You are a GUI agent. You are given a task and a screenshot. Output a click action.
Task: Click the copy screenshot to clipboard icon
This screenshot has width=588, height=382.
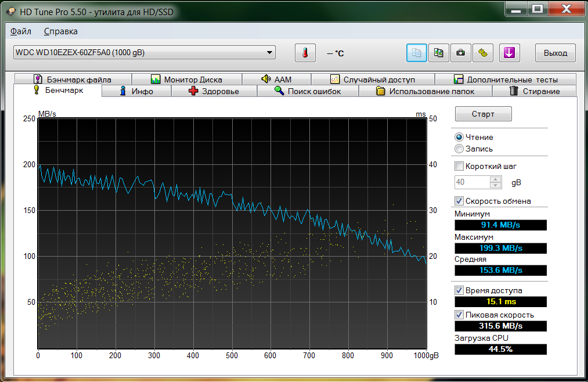[x=439, y=53]
